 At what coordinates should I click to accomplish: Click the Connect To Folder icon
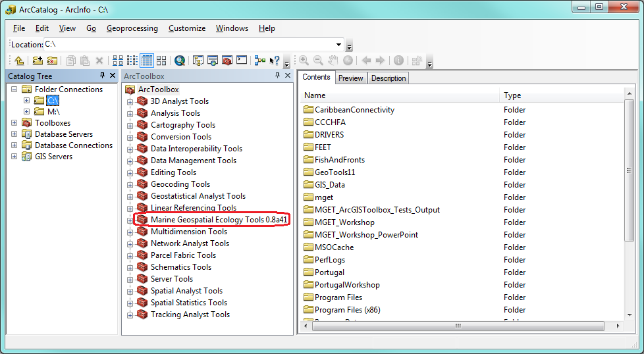(x=38, y=61)
